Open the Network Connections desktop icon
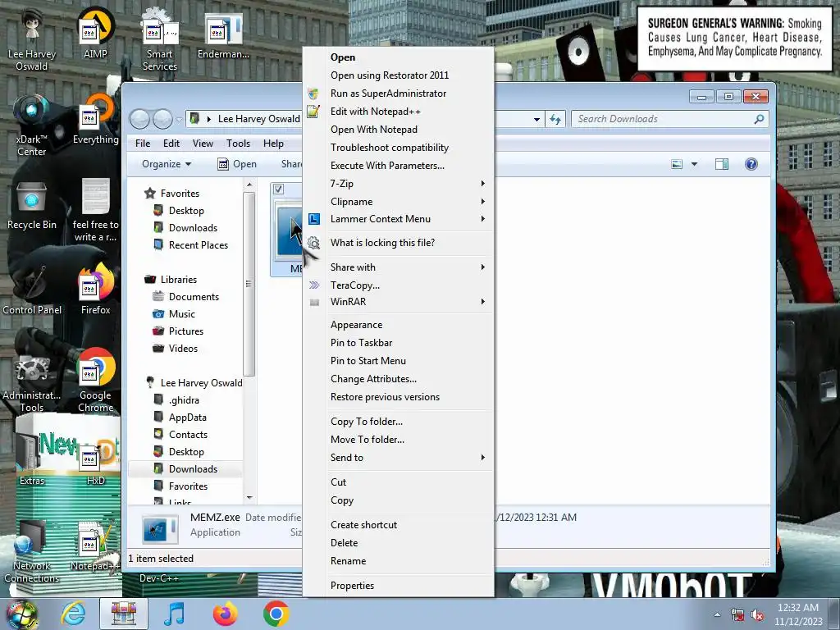This screenshot has height=630, width=840. (x=32, y=552)
